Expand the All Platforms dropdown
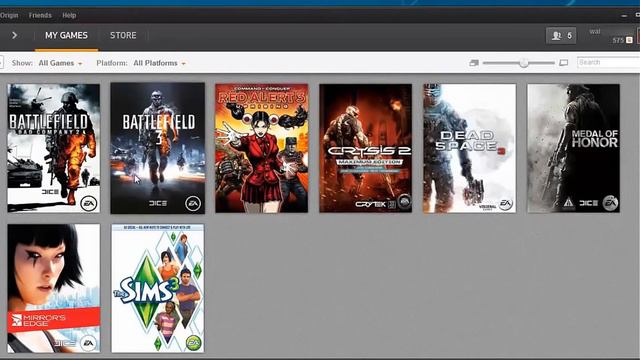The height and width of the screenshot is (360, 640). coord(159,63)
